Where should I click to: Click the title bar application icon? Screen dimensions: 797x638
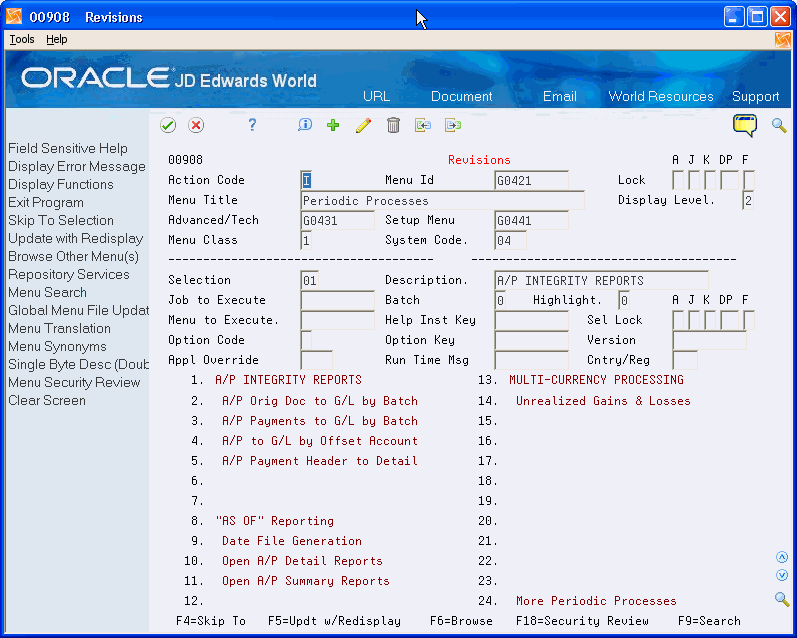(14, 17)
